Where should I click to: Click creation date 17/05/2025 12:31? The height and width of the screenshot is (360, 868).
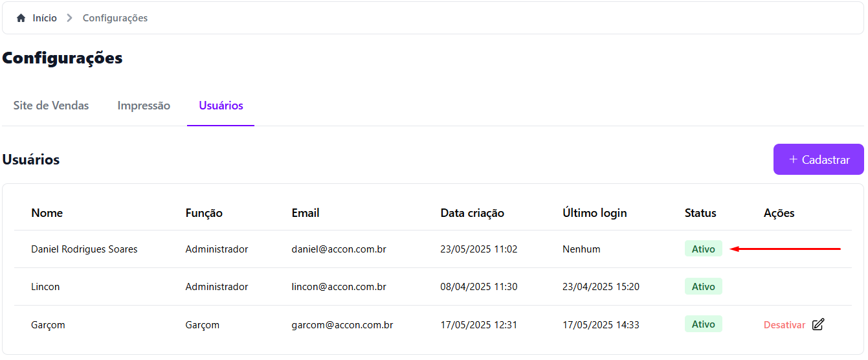pos(479,325)
